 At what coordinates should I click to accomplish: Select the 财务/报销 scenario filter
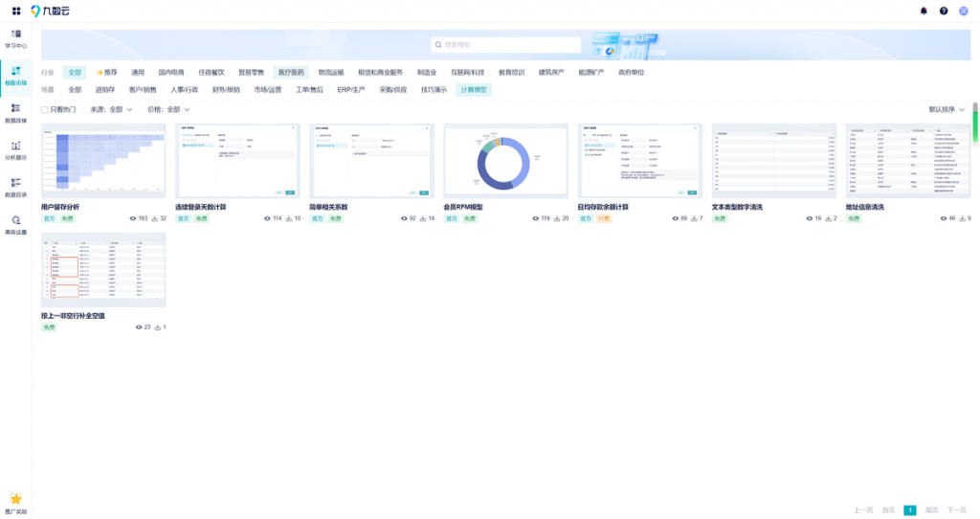click(226, 90)
